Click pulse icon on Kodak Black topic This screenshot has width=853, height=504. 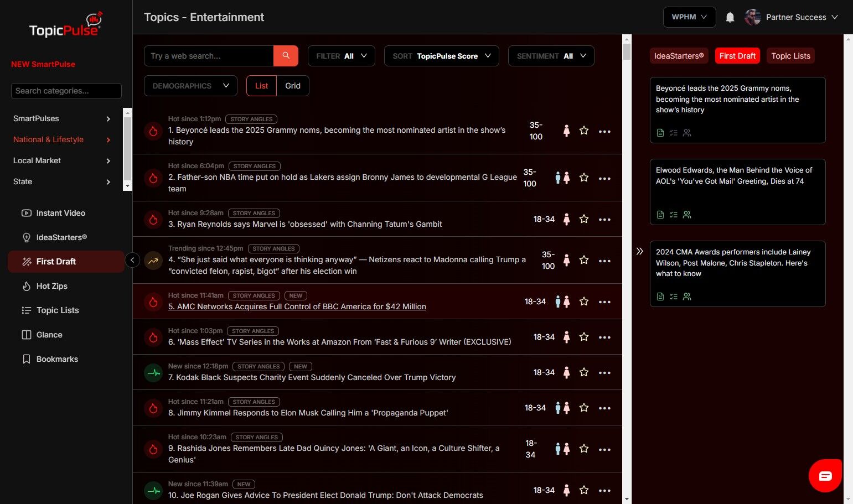(x=153, y=372)
